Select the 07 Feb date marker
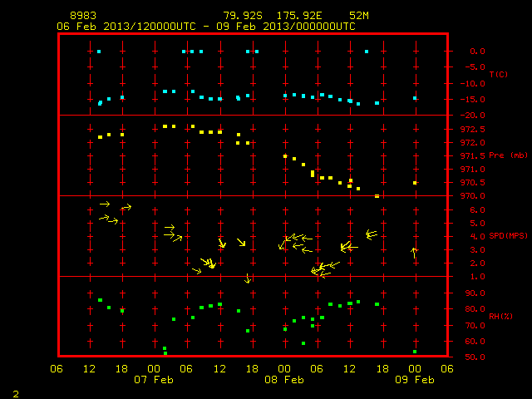Viewport: 532px width, 399px height. click(x=154, y=380)
